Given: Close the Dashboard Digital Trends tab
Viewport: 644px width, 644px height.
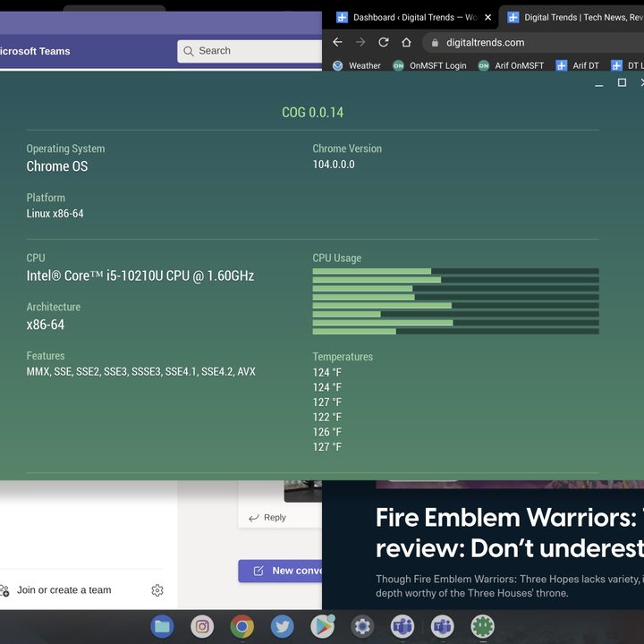Looking at the screenshot, I should [488, 17].
